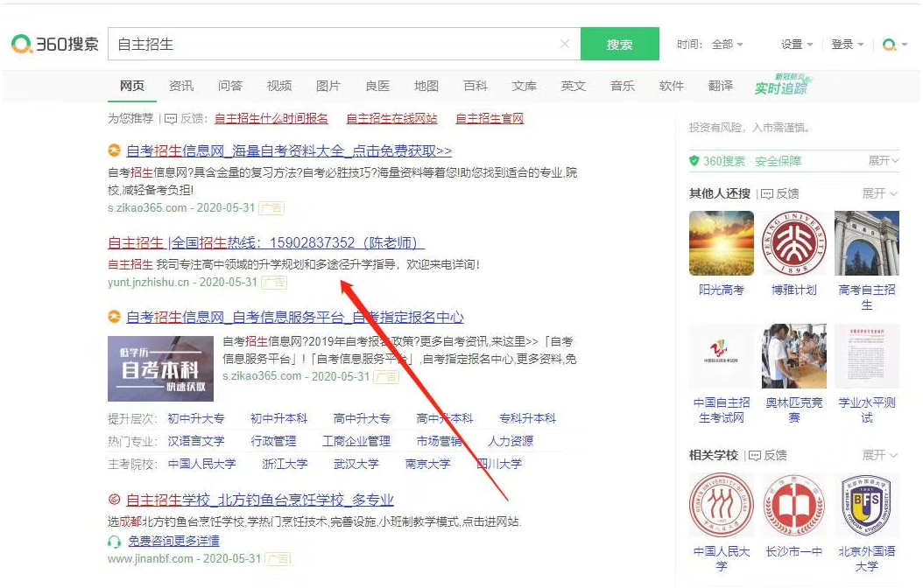This screenshot has height=588, width=923.
Task: Open suggestion 自主招生在线网站
Action: pyautogui.click(x=391, y=118)
